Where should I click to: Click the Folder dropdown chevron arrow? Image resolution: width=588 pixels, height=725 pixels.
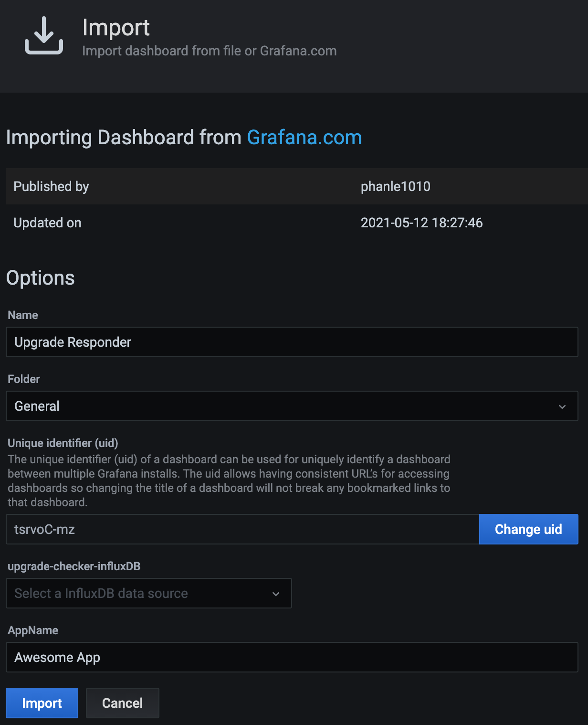coord(562,406)
